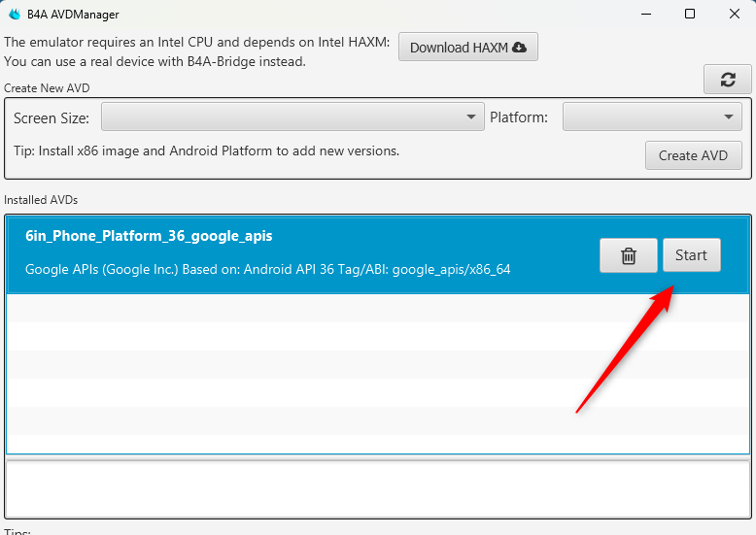Screen dimensions: 756x535
Task: Delete the 6in_Phone AVD with trash icon
Action: (x=629, y=255)
